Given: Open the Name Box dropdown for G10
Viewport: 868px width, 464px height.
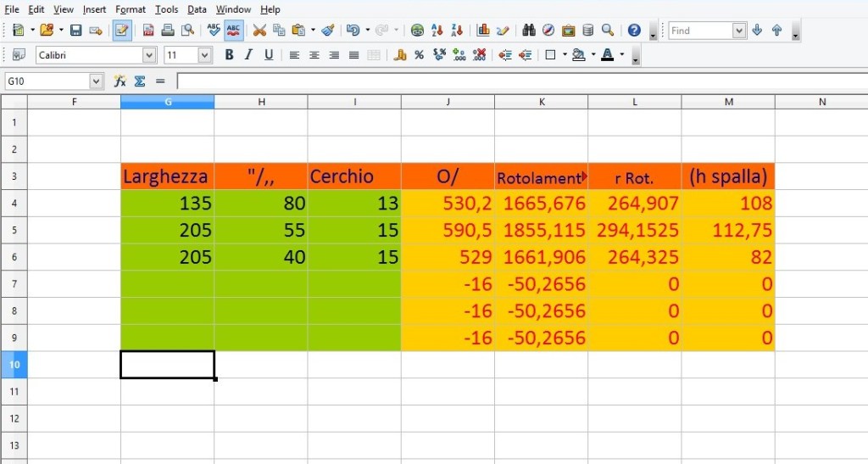Looking at the screenshot, I should (96, 81).
